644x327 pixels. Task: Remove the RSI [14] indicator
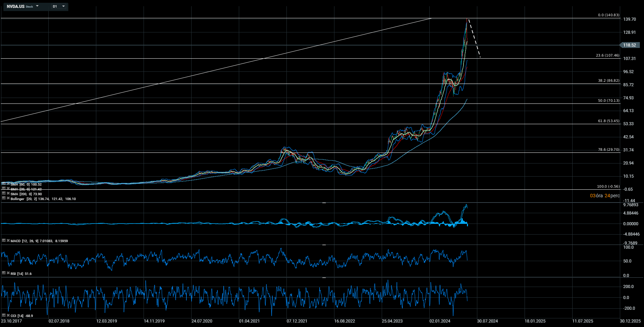point(8,273)
